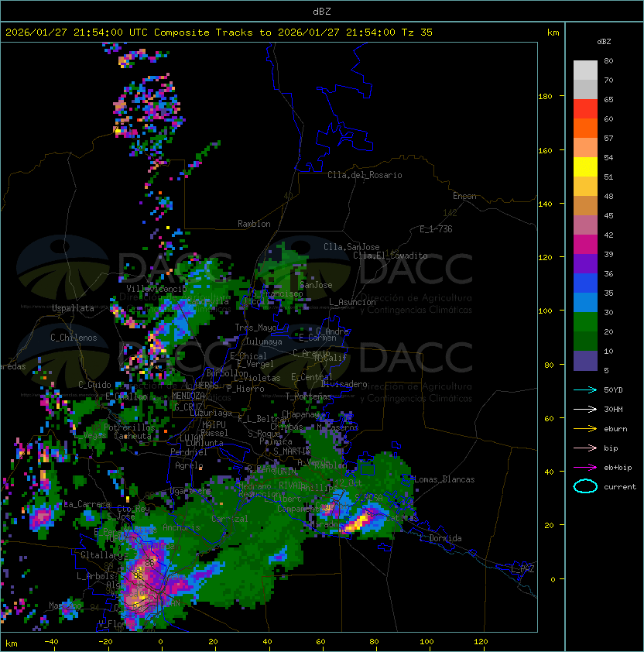Click the MAIPU label
This screenshot has width=644, height=652.
click(214, 424)
